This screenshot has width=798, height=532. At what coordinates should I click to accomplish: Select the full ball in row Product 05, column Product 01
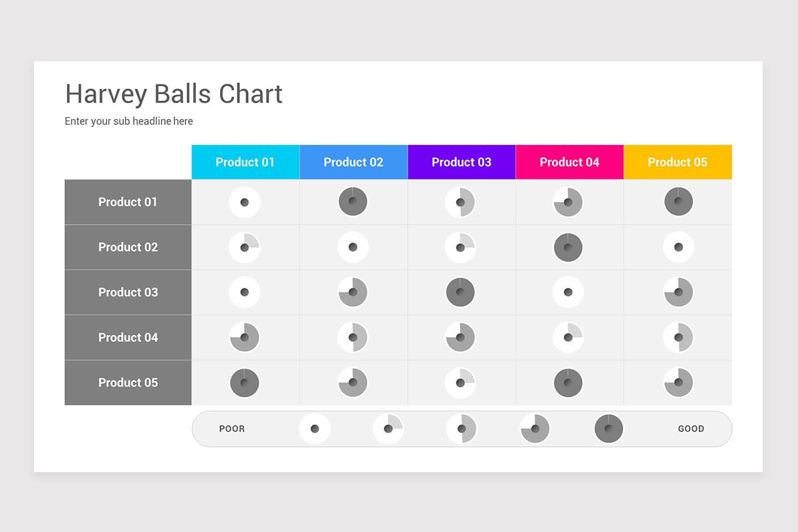click(245, 383)
